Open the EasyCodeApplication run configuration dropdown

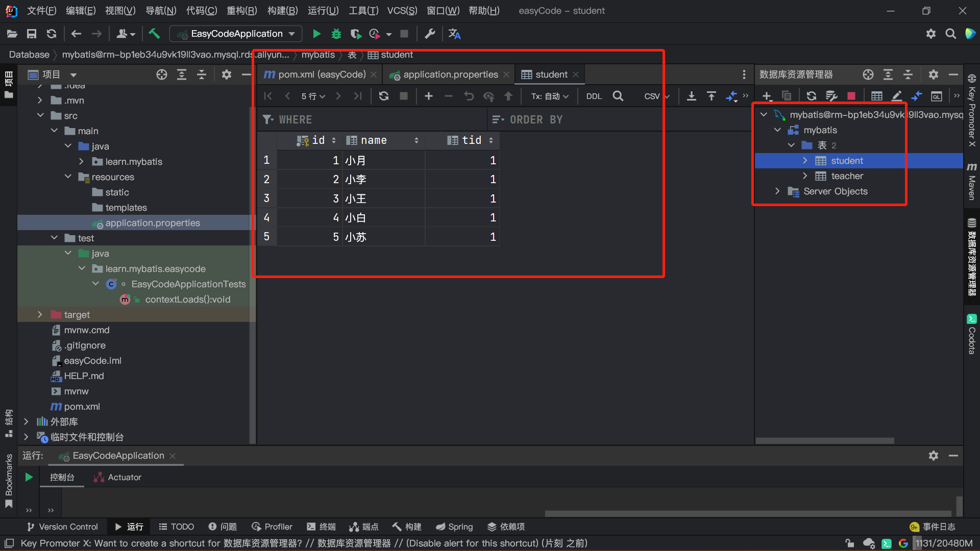coord(236,34)
